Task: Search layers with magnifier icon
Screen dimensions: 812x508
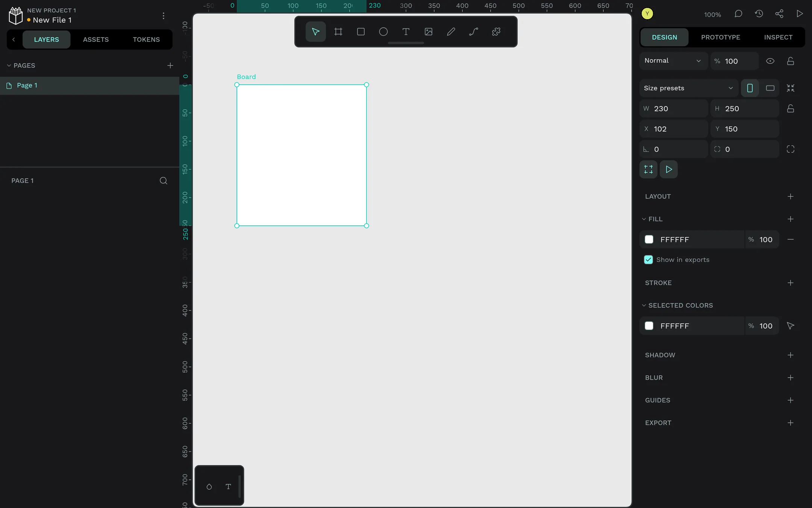Action: pos(163,181)
